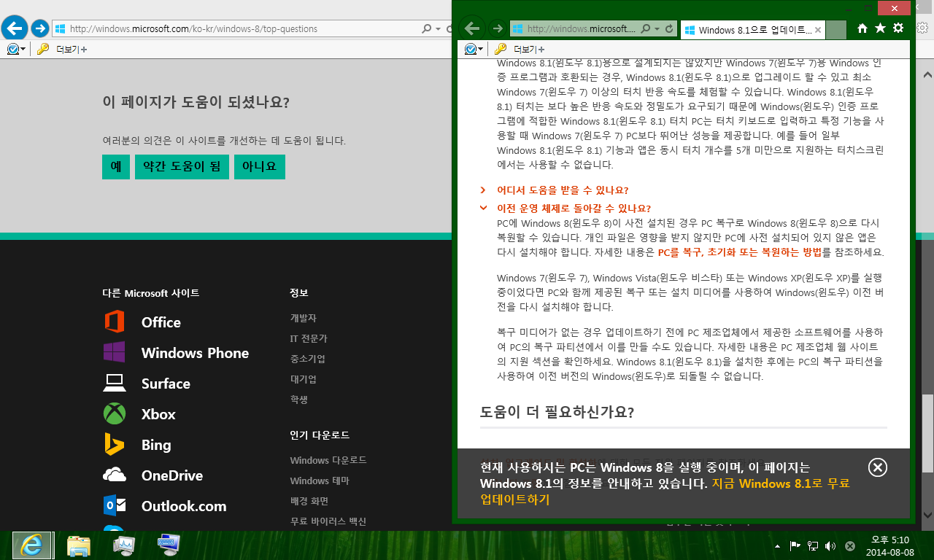Refresh the page in front IE window
Screen dimensions: 934x560
click(669, 29)
